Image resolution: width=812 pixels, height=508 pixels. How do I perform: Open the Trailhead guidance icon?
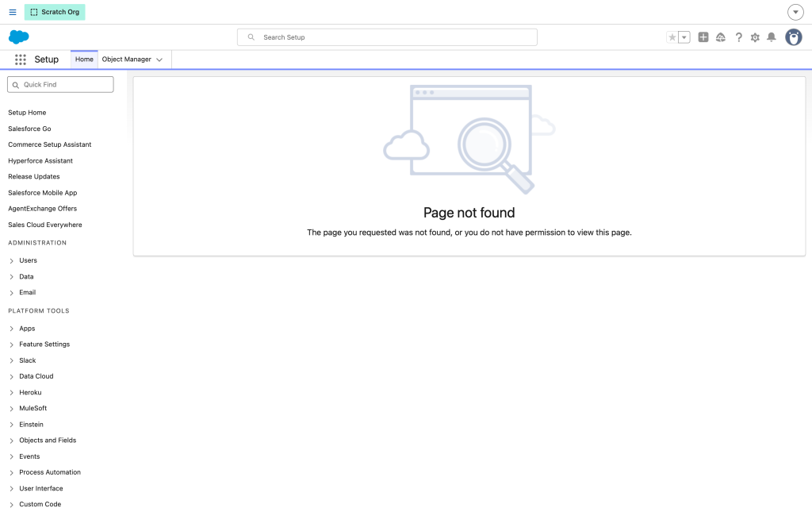720,37
